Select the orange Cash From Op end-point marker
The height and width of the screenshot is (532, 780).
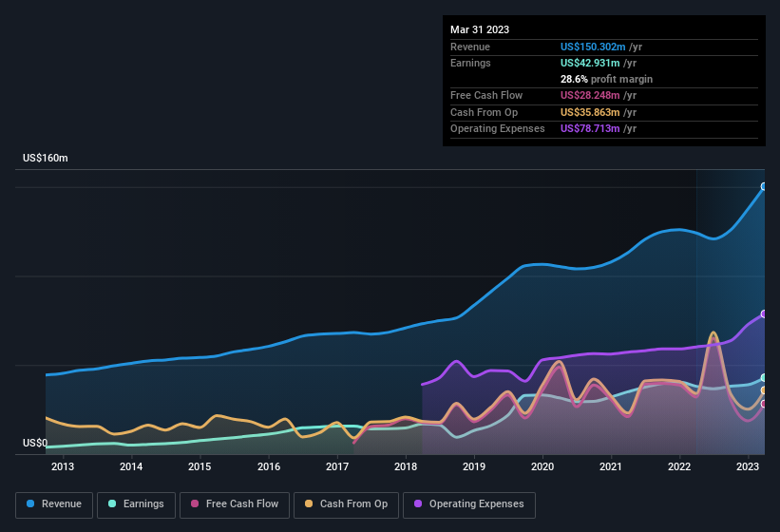[764, 390]
